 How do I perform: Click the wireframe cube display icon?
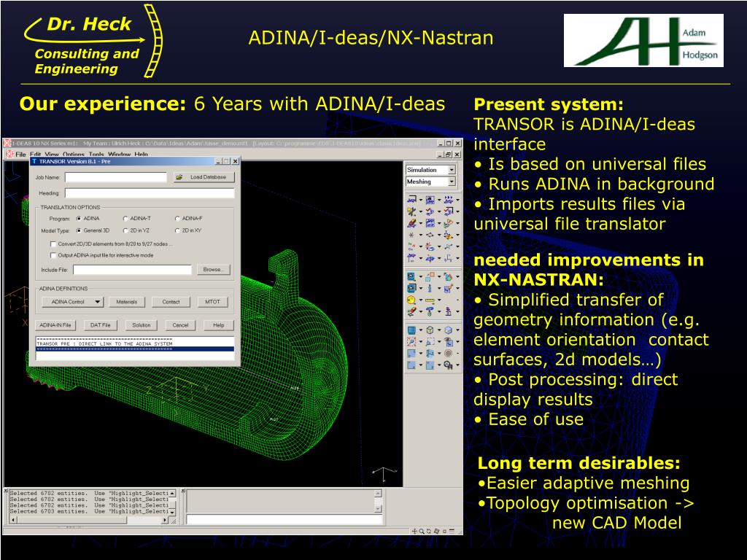[430, 330]
